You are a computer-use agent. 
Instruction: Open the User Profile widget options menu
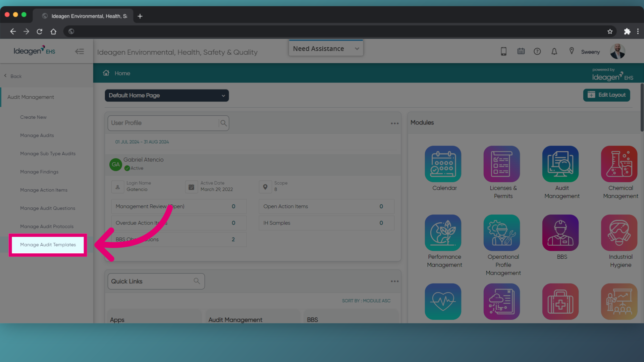coord(394,123)
